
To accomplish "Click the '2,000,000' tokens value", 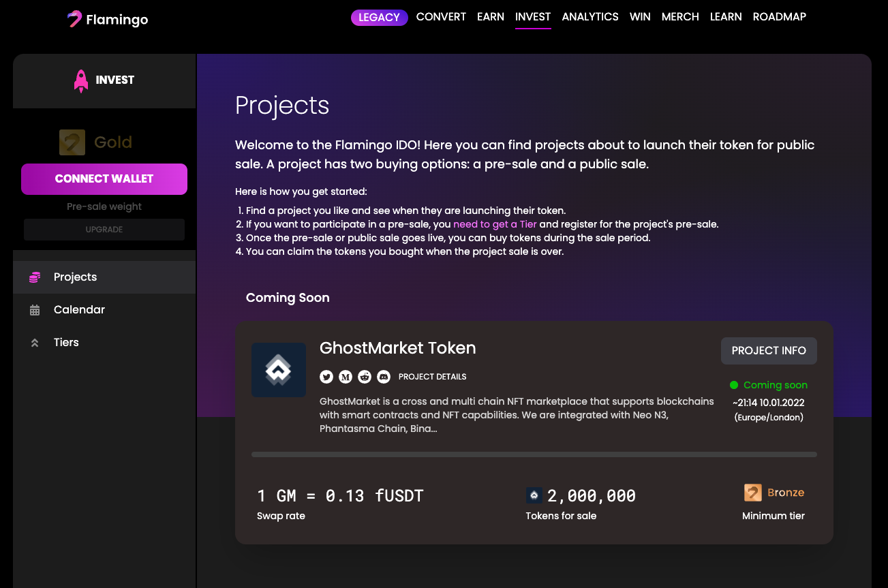I will click(x=592, y=496).
